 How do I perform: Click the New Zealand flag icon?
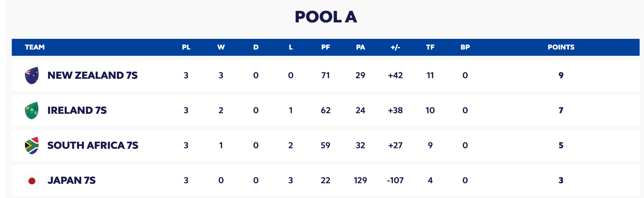pyautogui.click(x=32, y=75)
